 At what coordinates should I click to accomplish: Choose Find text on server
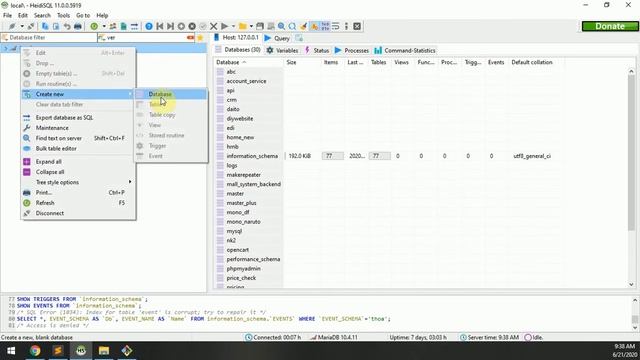[x=78, y=138]
